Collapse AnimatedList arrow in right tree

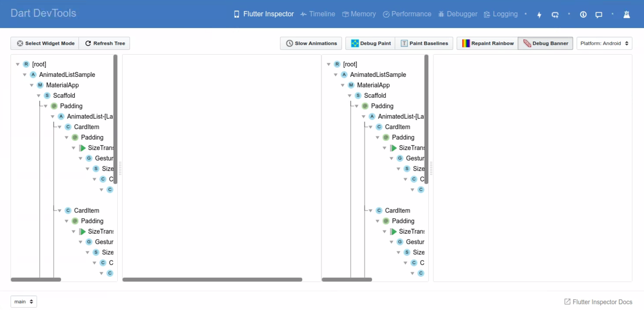[x=364, y=116]
